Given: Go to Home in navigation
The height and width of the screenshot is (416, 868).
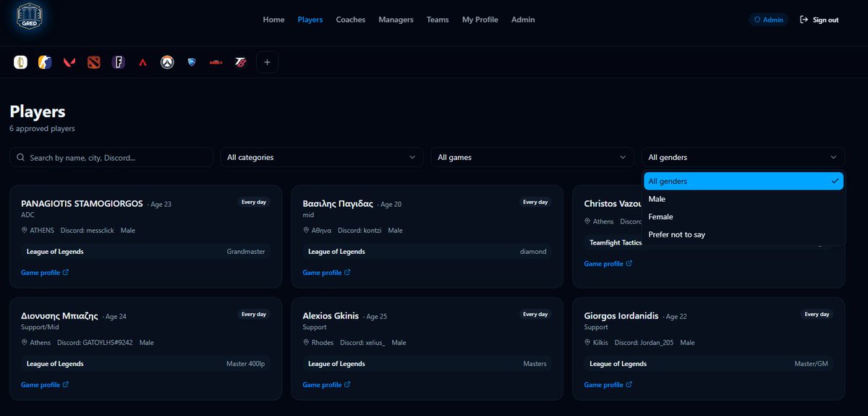Looking at the screenshot, I should 273,20.
